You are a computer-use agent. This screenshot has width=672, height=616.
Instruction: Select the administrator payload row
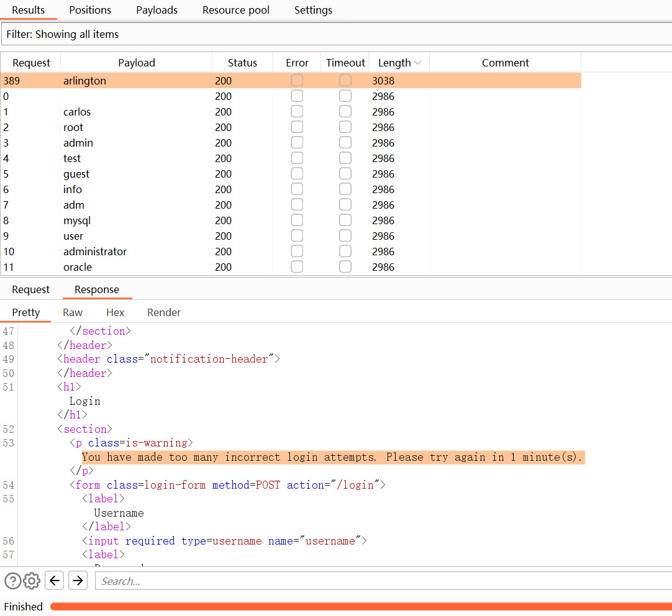[x=95, y=251]
